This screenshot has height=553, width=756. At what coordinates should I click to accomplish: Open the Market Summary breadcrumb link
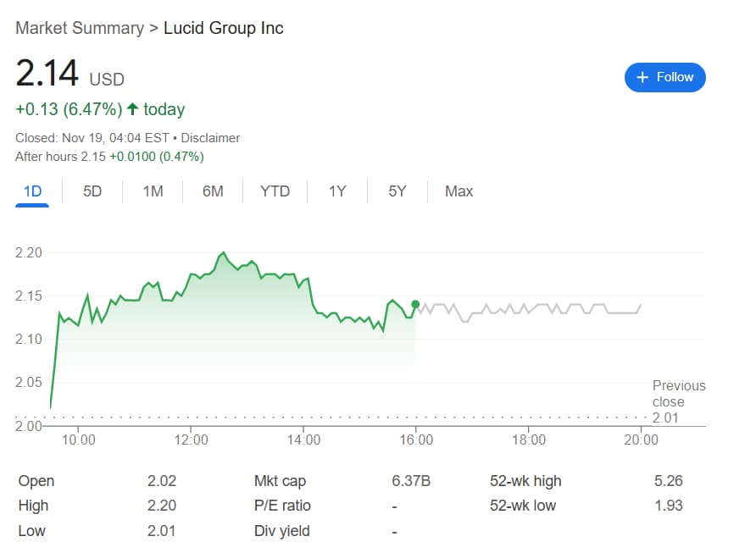(x=80, y=28)
